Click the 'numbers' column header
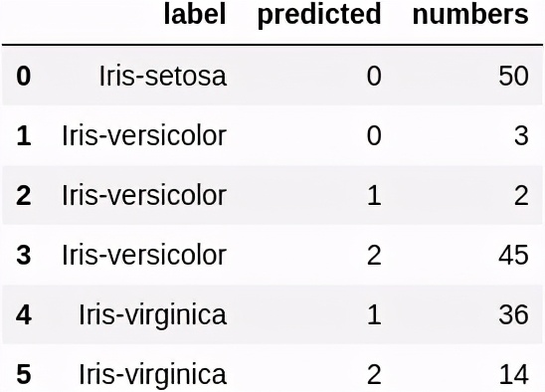 [470, 14]
